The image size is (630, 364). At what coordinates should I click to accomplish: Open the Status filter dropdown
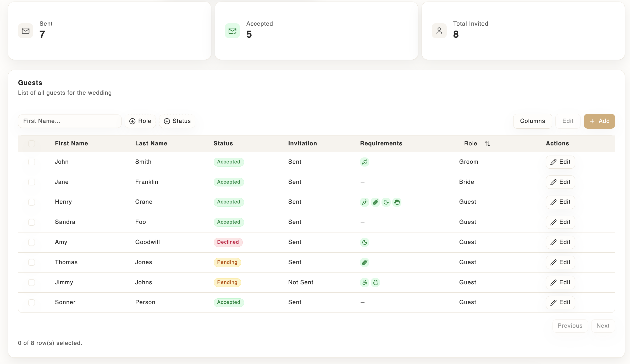[x=177, y=121]
